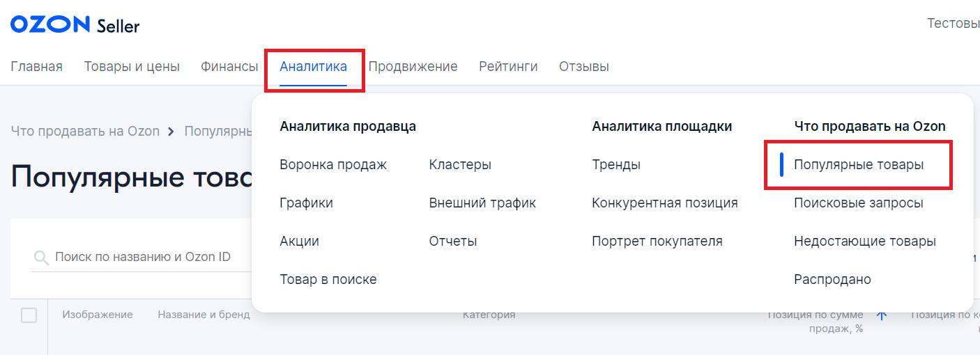Click the Изображение column header
Viewport: 980px width, 355px height.
pyautogui.click(x=98, y=315)
